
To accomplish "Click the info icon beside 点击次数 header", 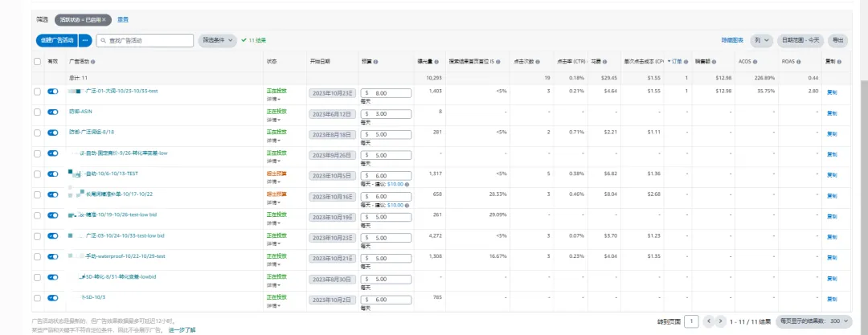I will pos(538,62).
